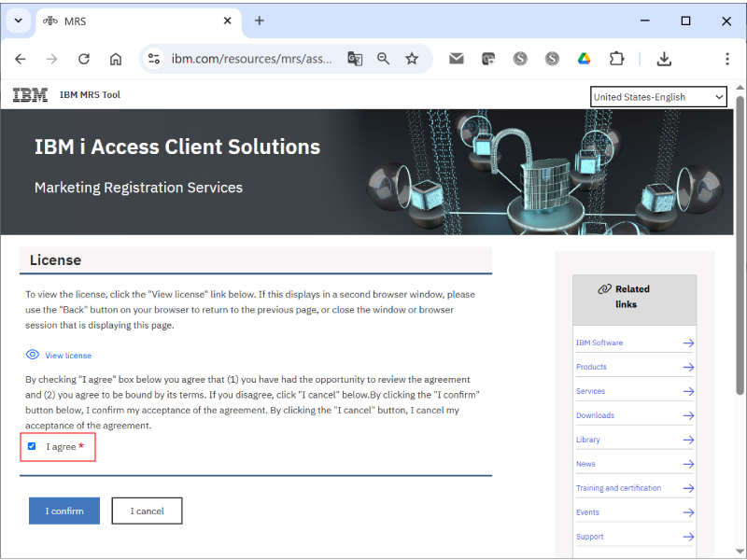Open the Google Drive extension
The width and height of the screenshot is (747, 560).
pyautogui.click(x=585, y=59)
